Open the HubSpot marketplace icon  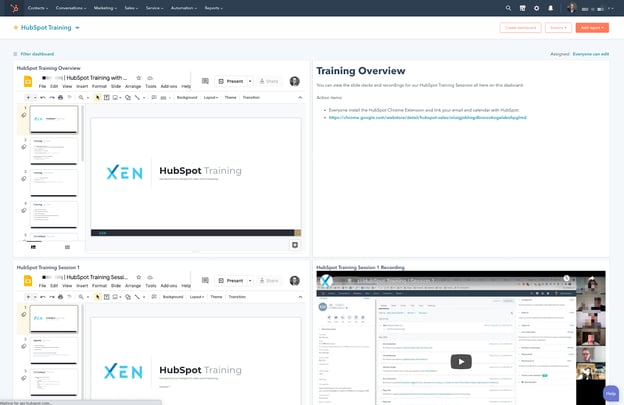point(523,8)
